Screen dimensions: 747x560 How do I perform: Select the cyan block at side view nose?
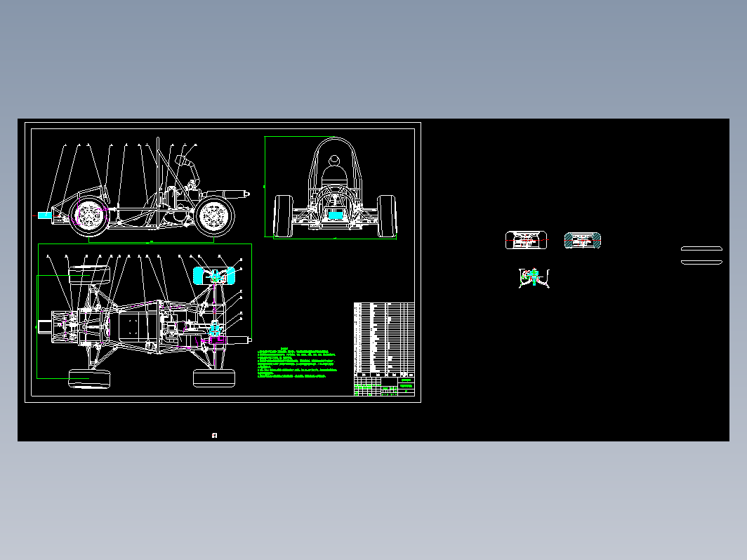click(x=45, y=215)
